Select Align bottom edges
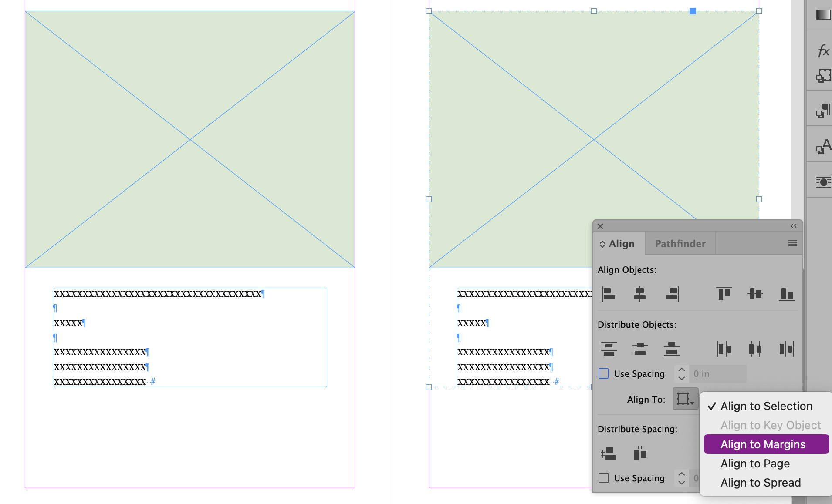832x504 pixels. click(x=787, y=294)
